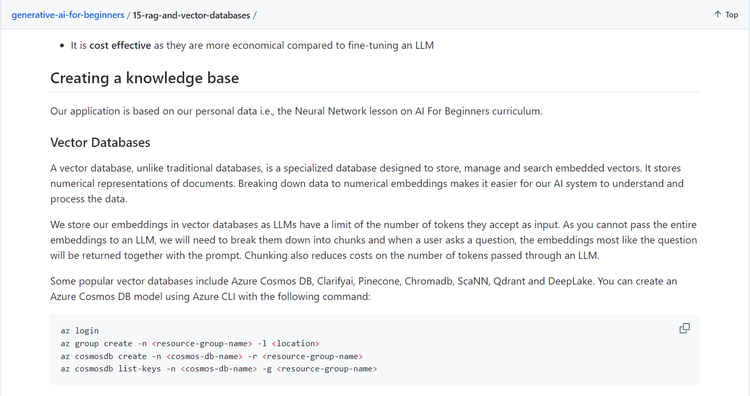The image size is (750, 396).
Task: Click the location placeholder in code
Action: click(296, 343)
